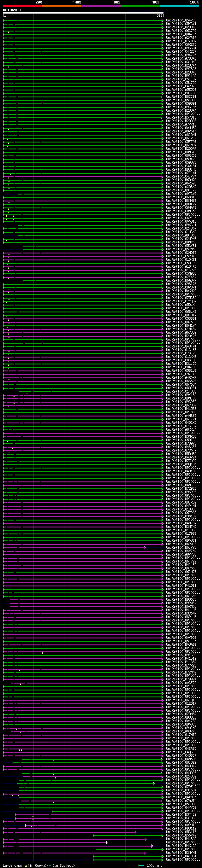
Task: Open hit UniRef100_Q6C7R2
Action: (181, 31)
